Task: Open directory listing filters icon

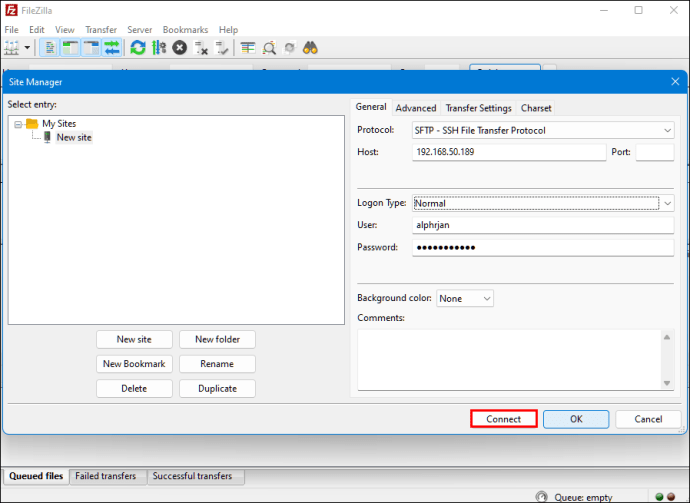Action: [x=248, y=48]
